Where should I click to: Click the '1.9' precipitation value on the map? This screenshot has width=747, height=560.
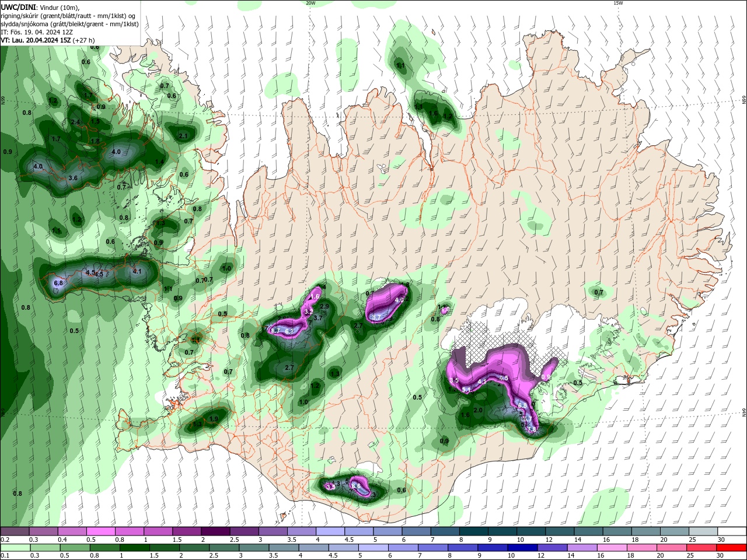click(214, 419)
